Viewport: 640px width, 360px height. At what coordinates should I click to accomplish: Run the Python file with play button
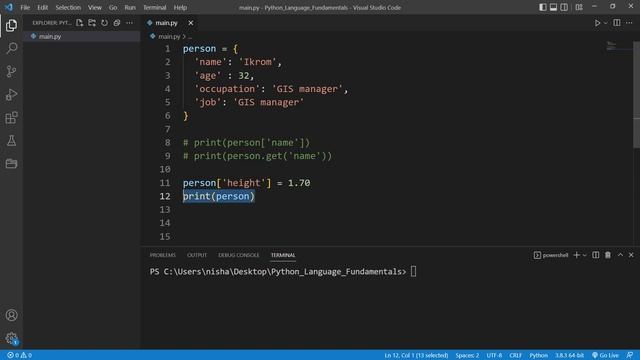(597, 23)
